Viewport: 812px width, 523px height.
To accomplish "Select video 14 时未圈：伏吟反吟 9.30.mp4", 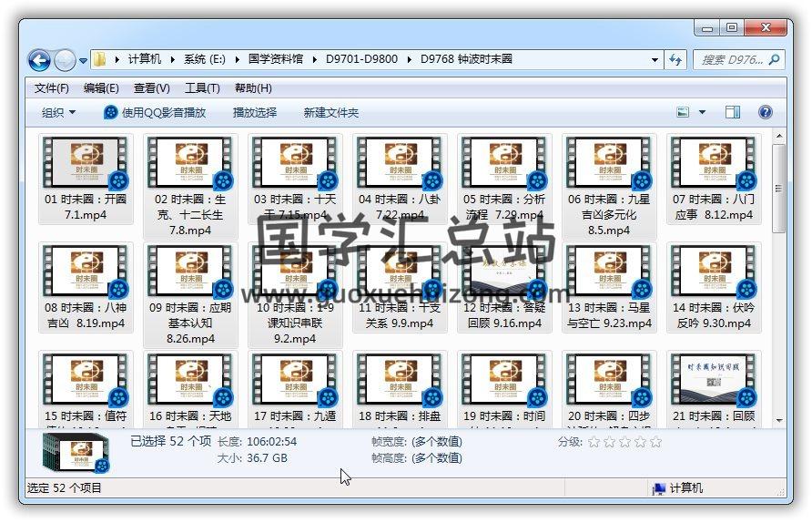I will [x=714, y=288].
